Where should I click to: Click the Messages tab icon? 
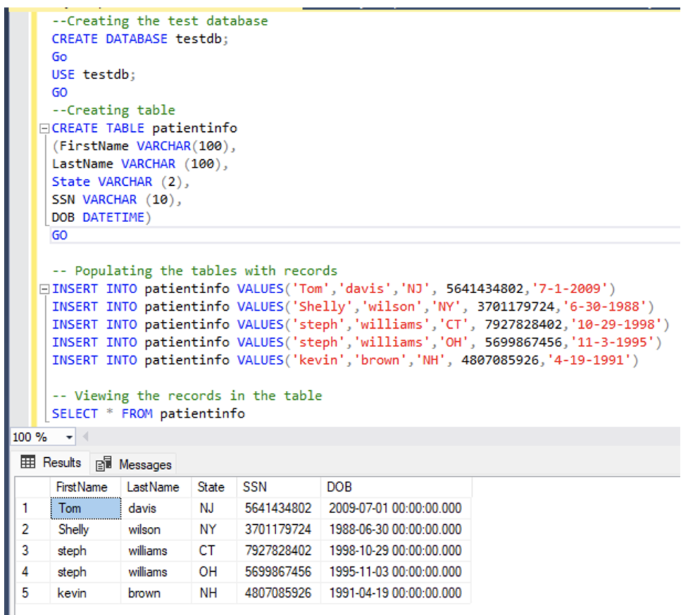(x=104, y=465)
